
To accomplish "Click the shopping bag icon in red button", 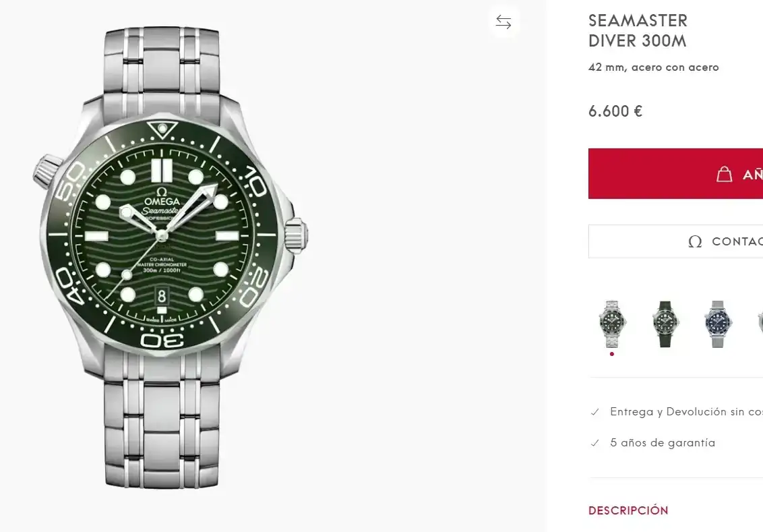I will click(724, 174).
